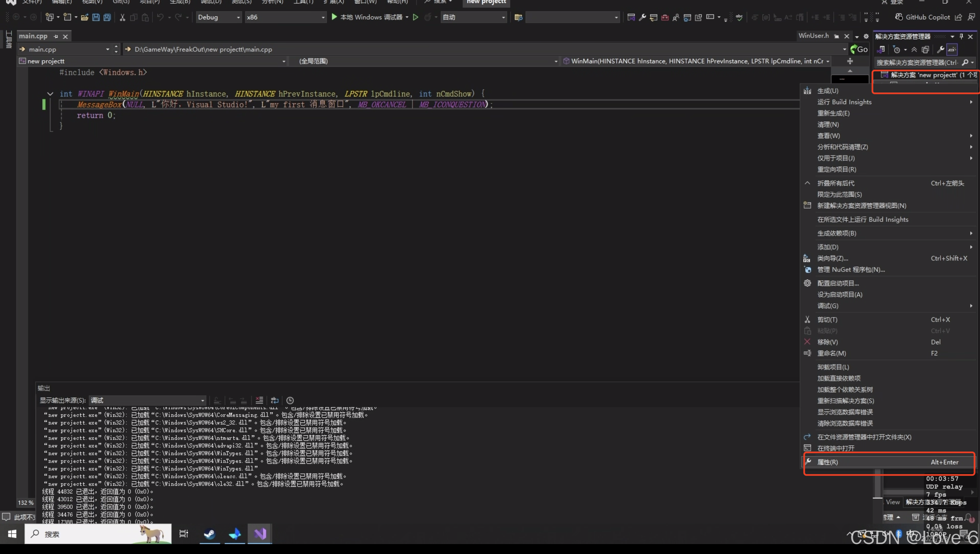980x554 pixels.
Task: Open Visual Studio from Windows taskbar
Action: pyautogui.click(x=260, y=534)
